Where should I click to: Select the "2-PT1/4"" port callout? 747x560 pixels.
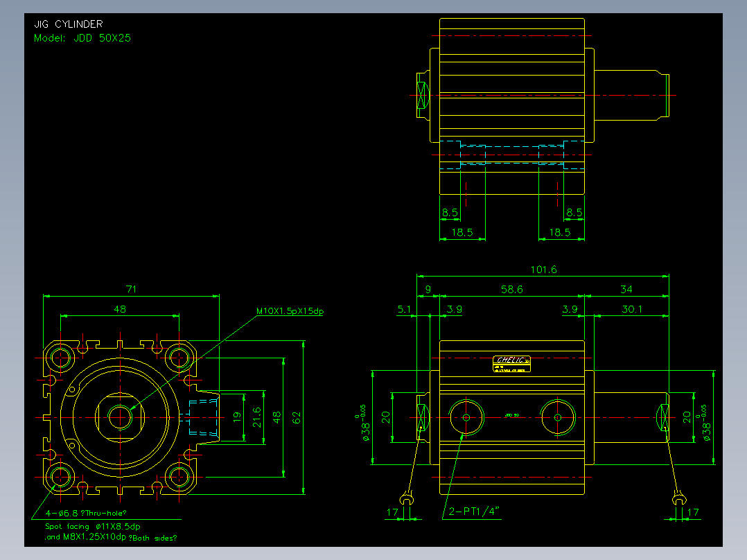click(x=473, y=512)
